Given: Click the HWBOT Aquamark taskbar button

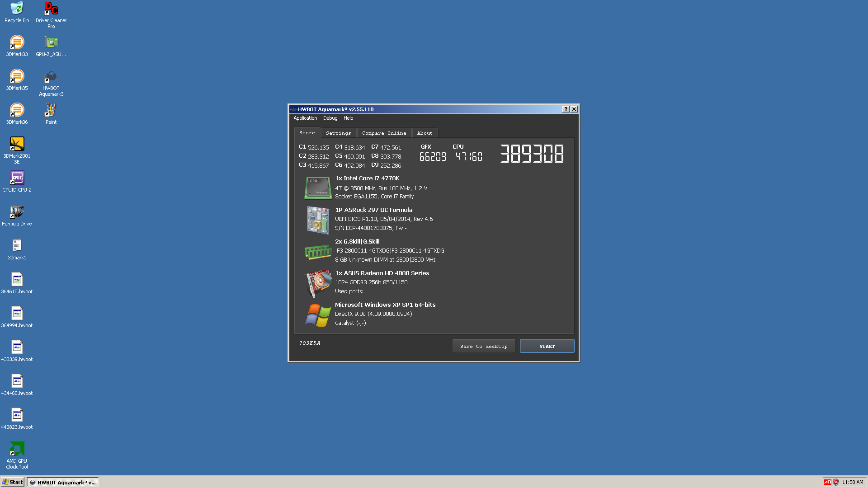Looking at the screenshot, I should pos(62,482).
